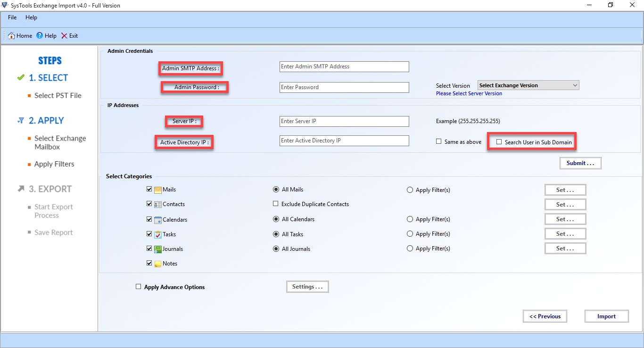The width and height of the screenshot is (644, 348).
Task: Uncheck the Notes category checkbox
Action: tap(149, 263)
